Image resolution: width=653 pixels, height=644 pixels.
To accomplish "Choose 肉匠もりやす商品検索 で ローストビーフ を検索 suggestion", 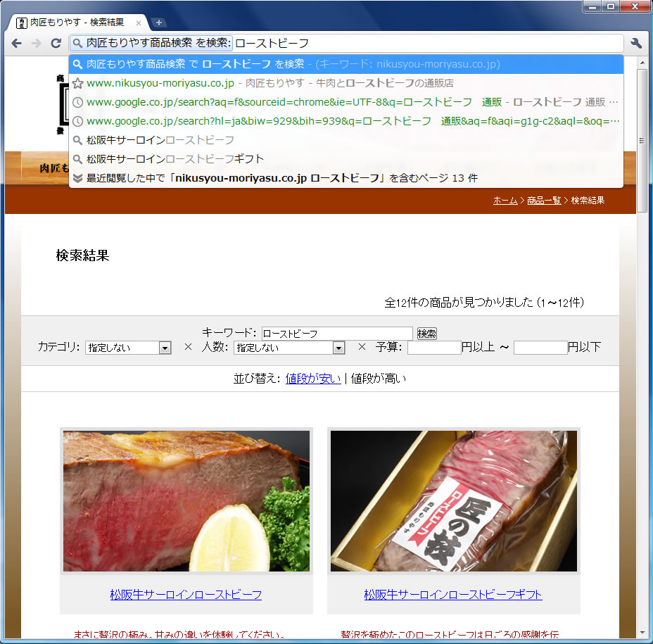I will pos(345,64).
